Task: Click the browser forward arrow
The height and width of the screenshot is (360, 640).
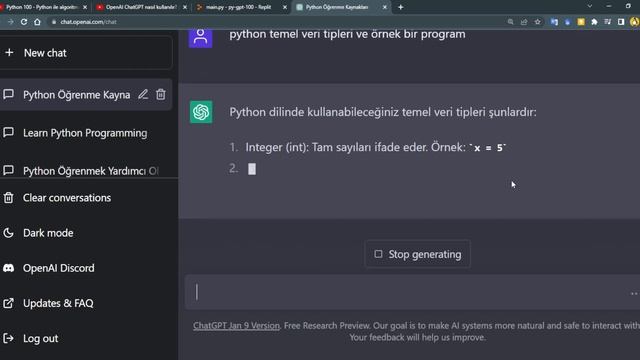Action: [x=11, y=22]
